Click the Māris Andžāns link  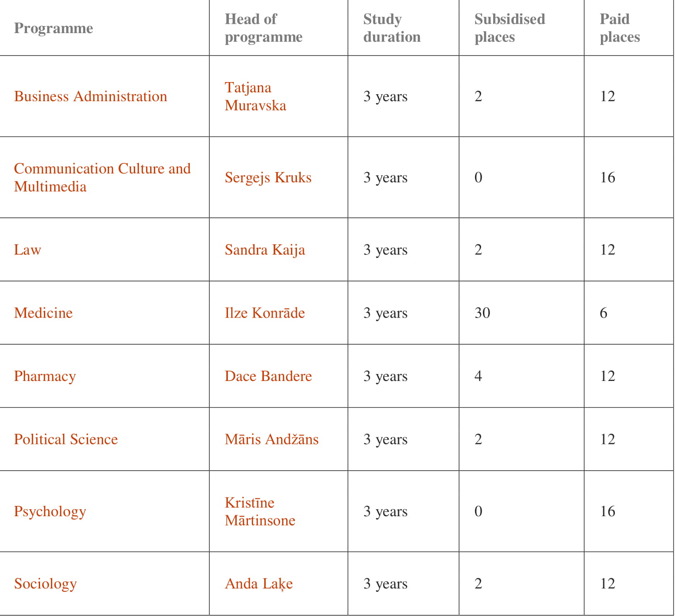[271, 439]
